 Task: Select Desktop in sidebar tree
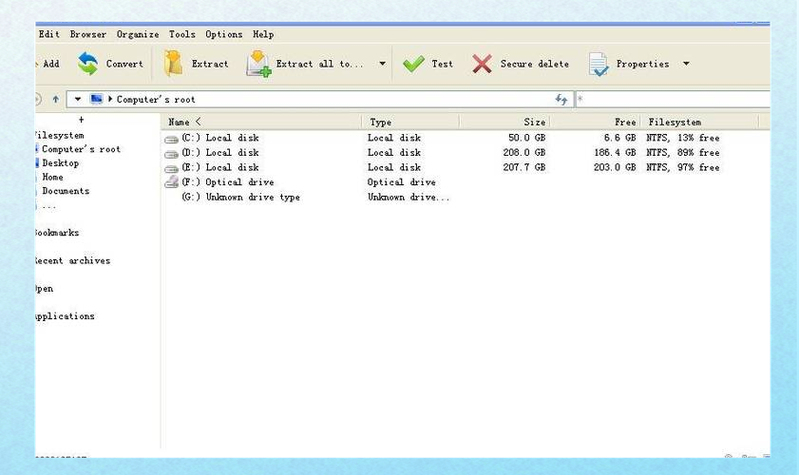(x=61, y=163)
